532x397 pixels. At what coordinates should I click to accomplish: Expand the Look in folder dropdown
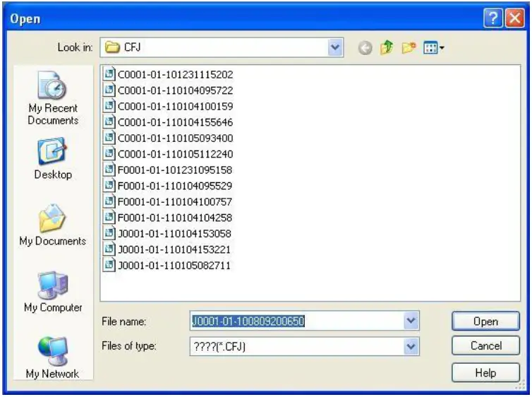(335, 49)
